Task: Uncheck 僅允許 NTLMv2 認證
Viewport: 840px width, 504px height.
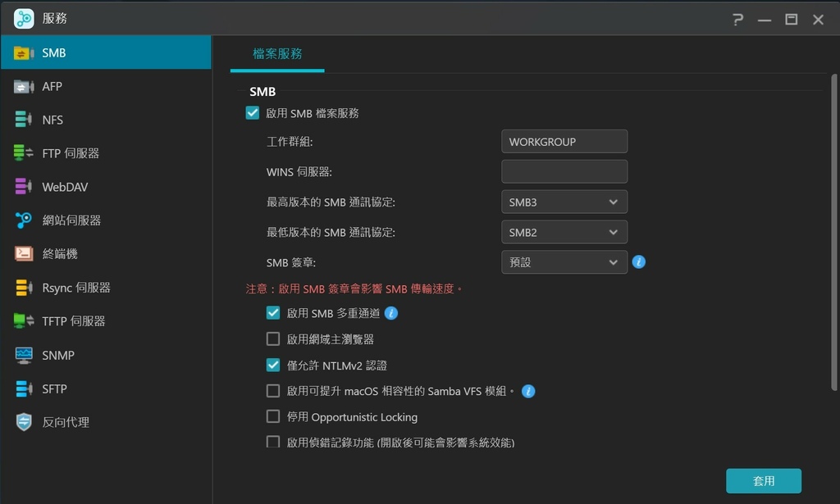Action: pyautogui.click(x=273, y=365)
